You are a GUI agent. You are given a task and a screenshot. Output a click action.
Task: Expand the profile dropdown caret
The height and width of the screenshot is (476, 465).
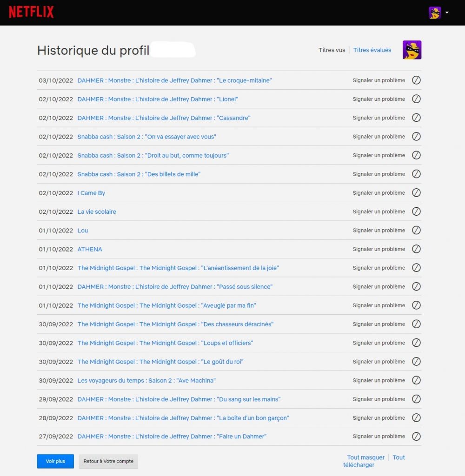pyautogui.click(x=447, y=13)
